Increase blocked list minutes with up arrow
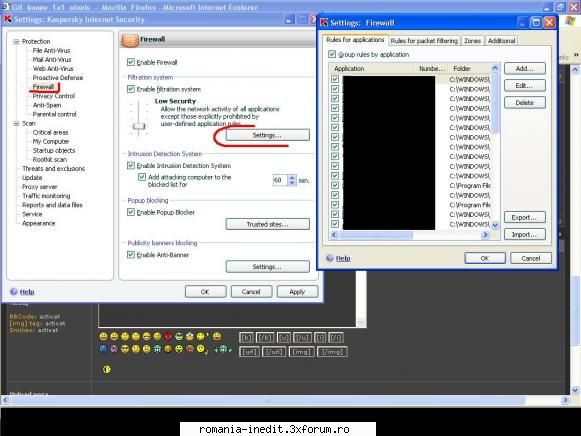Viewport: 581px width, 436px height. click(x=292, y=178)
